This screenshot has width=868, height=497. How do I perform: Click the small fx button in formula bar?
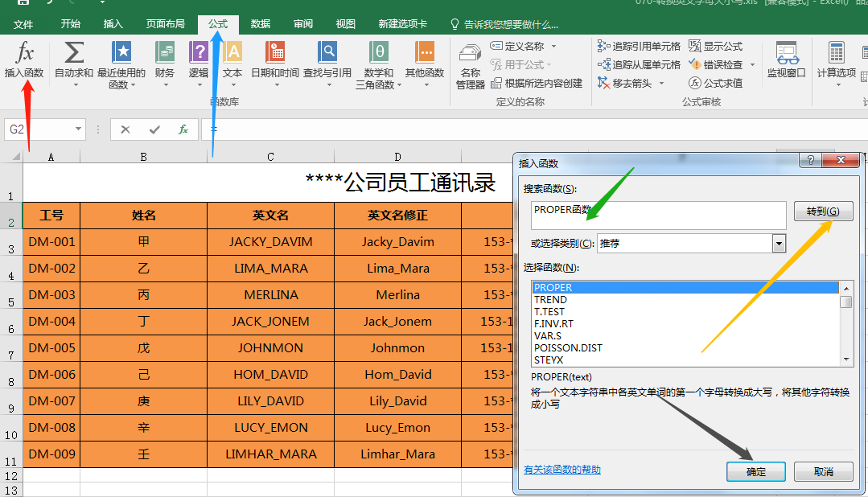pos(183,129)
